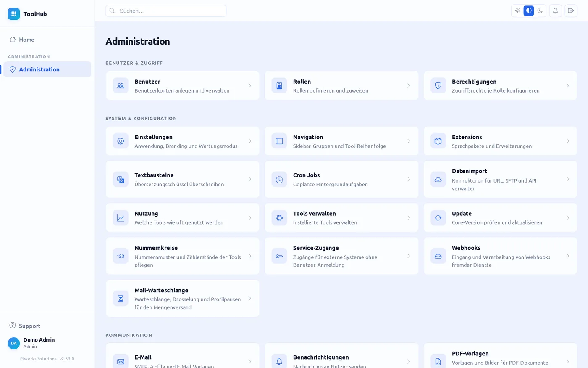Open the Mail-Warteschlange card title
This screenshot has height=368, width=588.
pos(161,290)
